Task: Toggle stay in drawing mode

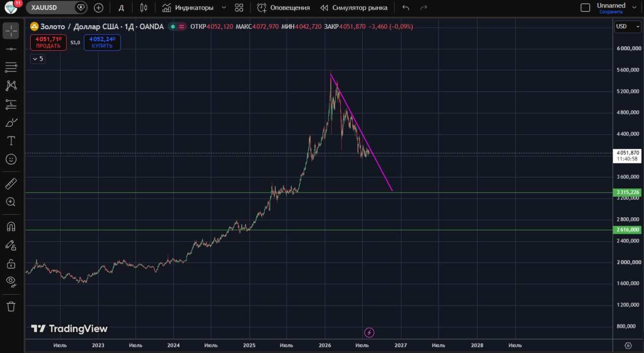Action: [11, 245]
